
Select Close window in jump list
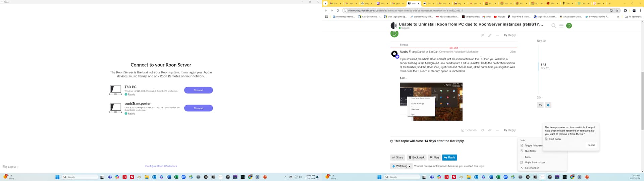(x=542, y=168)
